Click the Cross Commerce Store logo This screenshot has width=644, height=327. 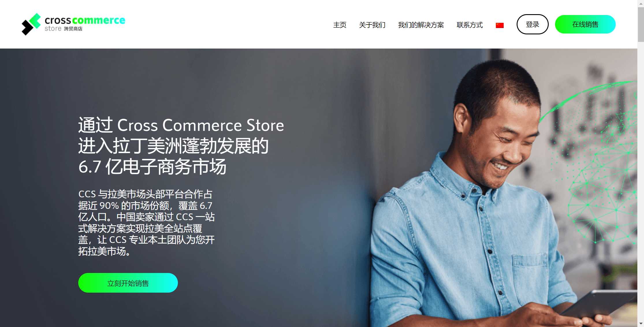point(73,24)
